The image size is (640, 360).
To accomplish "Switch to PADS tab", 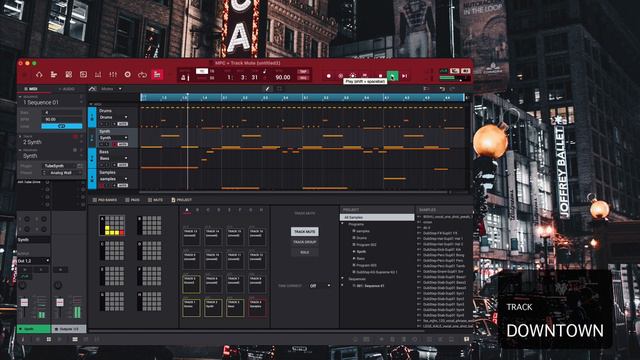I will point(132,200).
